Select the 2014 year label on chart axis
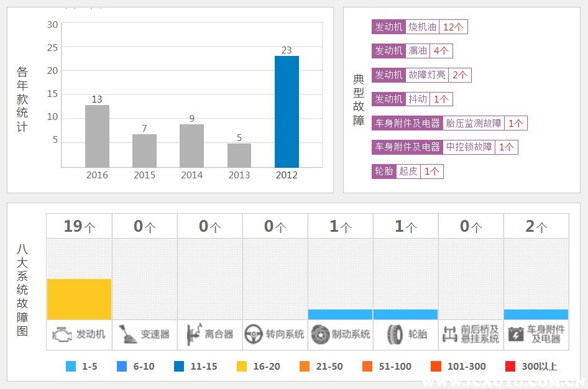The width and height of the screenshot is (588, 389). coord(191,175)
